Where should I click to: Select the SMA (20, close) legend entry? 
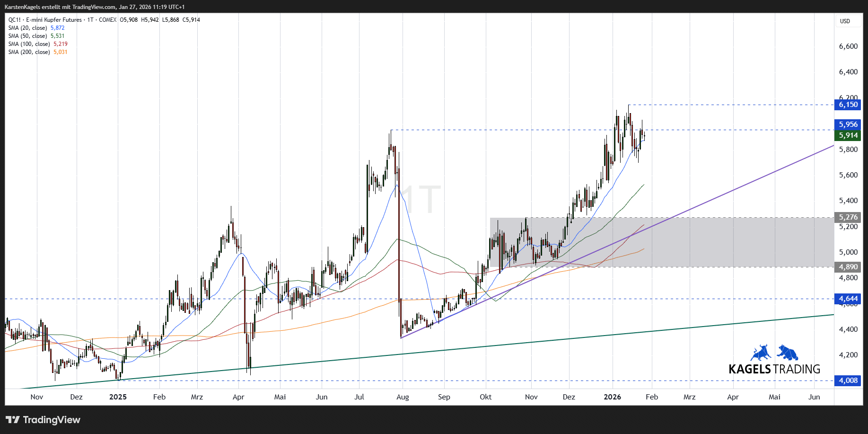pyautogui.click(x=28, y=28)
